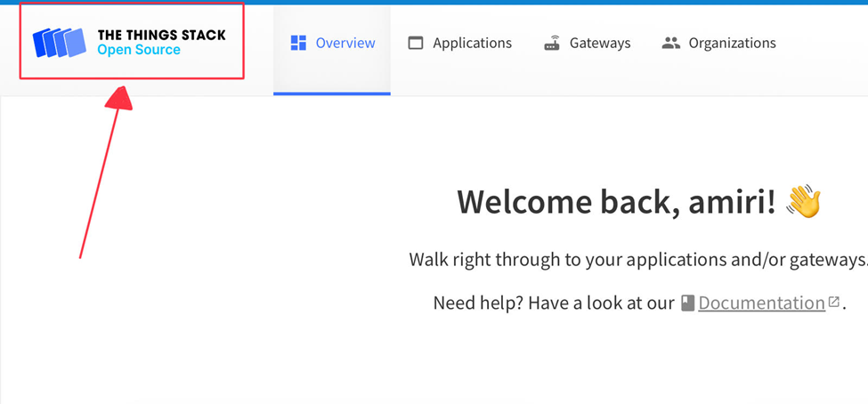
Task: Click the Documentation external-link icon
Action: pyautogui.click(x=833, y=302)
